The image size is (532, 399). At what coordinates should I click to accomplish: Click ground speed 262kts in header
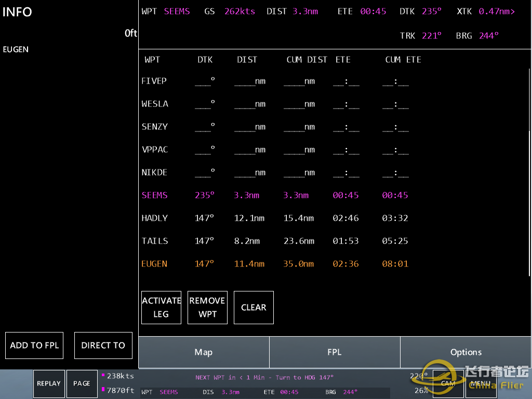point(240,11)
